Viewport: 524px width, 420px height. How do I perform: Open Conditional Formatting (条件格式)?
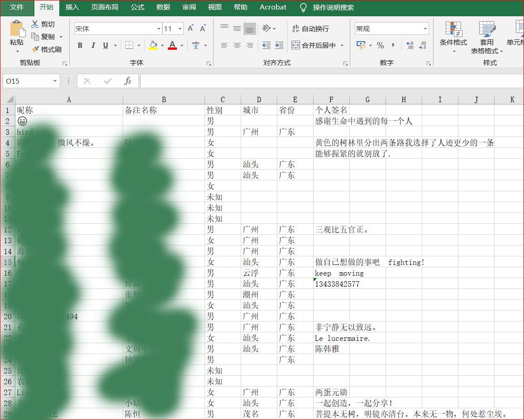[453, 37]
